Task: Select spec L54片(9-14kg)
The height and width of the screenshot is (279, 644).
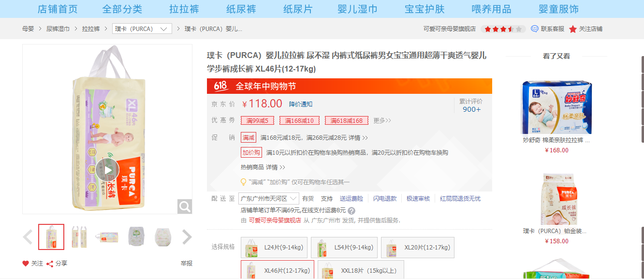Action: pyautogui.click(x=344, y=248)
